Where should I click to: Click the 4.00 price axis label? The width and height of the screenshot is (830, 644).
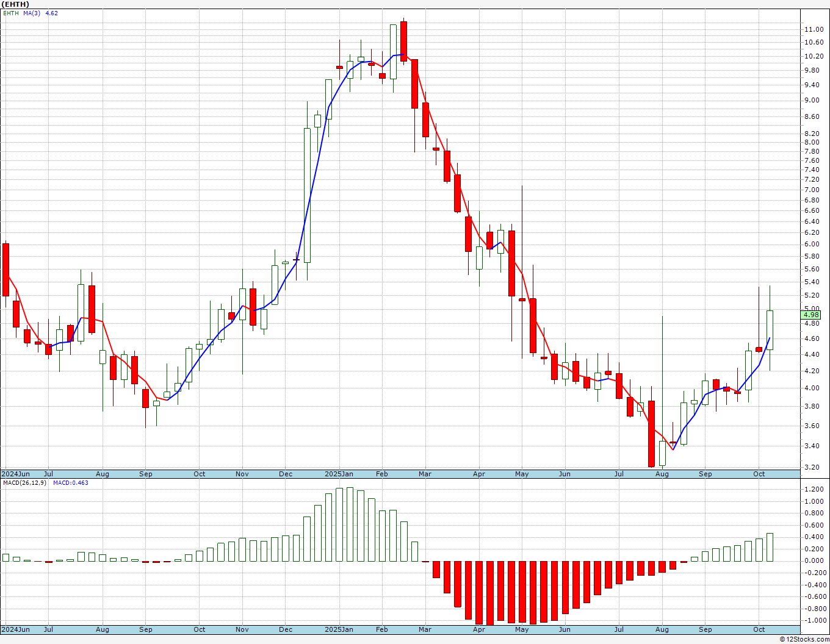click(812, 388)
